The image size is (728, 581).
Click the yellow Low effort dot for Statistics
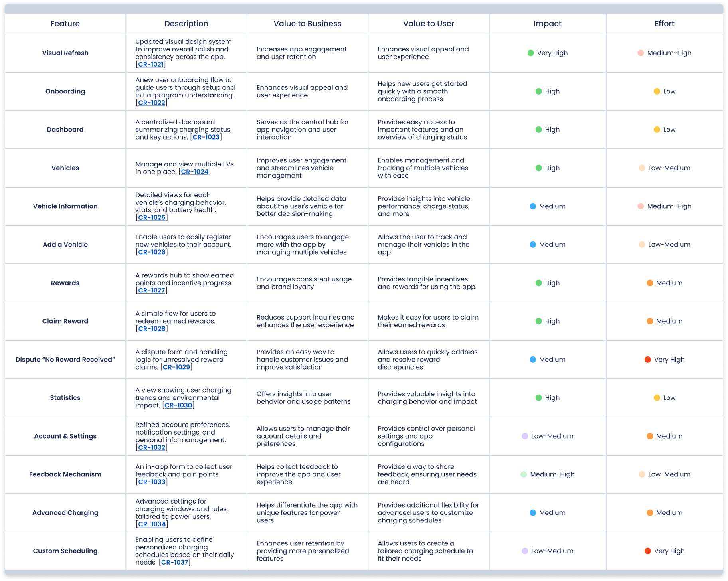click(657, 398)
